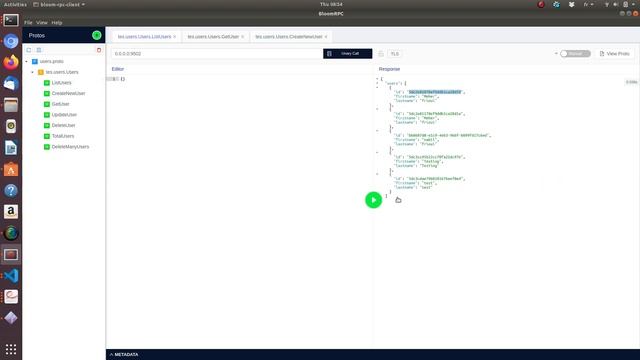Click the Response panel heading
Screen dimensions: 640x360
(389, 69)
